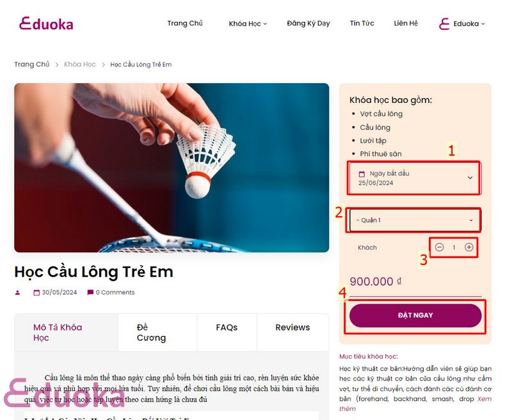Click the calendar icon next to 30/05/2024
Screen dimensions: 512x420
(x=36, y=293)
